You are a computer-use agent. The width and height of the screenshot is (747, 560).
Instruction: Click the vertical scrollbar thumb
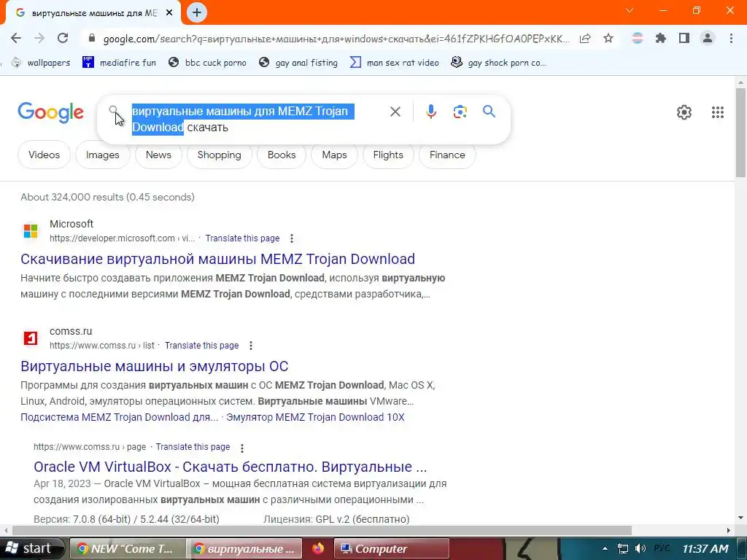(x=741, y=133)
